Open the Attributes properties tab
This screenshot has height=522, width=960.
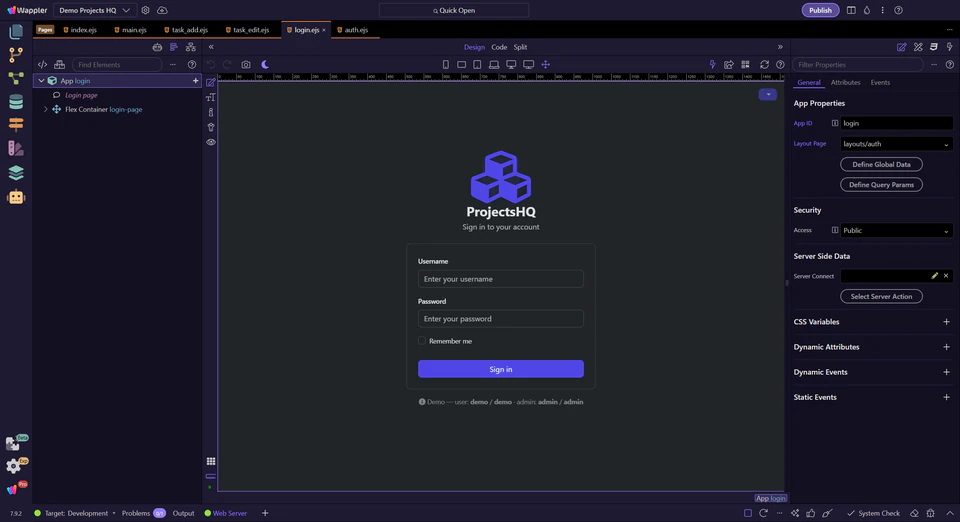pos(845,83)
